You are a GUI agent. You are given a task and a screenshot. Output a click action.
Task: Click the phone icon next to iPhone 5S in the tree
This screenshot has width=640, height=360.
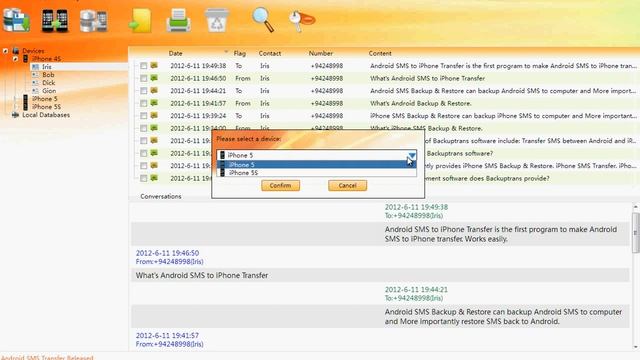25,107
